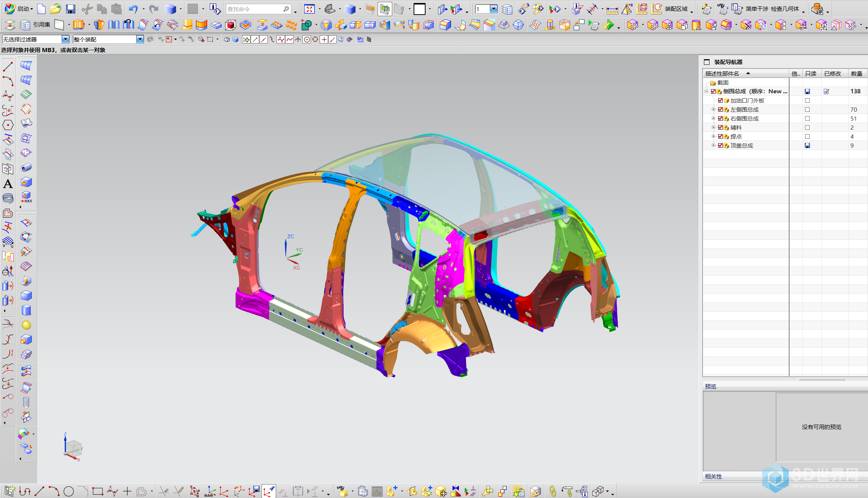Screen dimensions: 868x498
Task: Expand the 顶盖总成 node
Action: coord(713,145)
